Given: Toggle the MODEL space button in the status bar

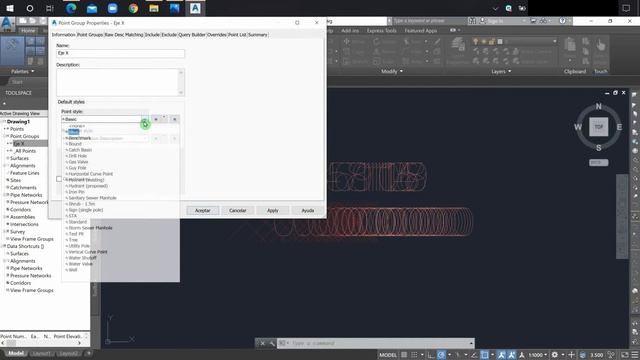Looking at the screenshot, I should click(388, 355).
